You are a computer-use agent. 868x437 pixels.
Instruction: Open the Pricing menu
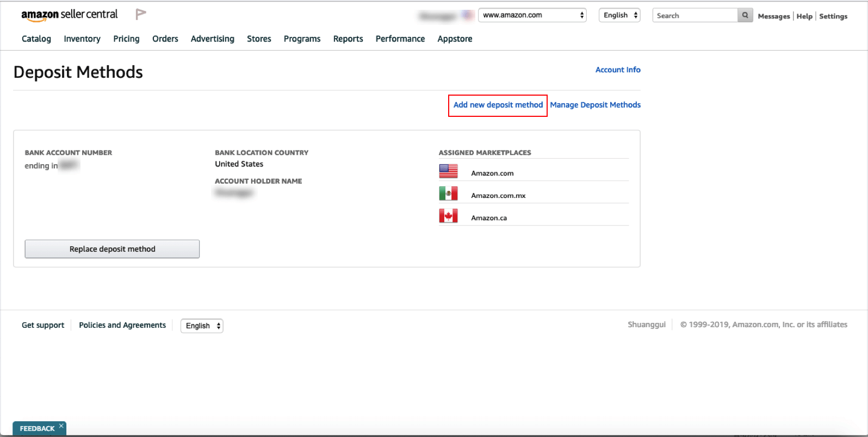126,39
